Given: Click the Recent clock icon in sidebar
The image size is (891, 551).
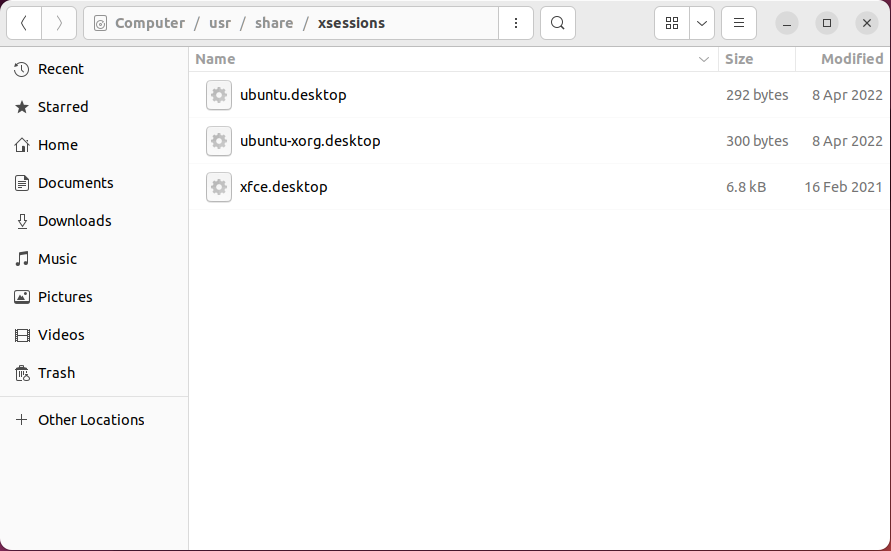Looking at the screenshot, I should pos(22,69).
